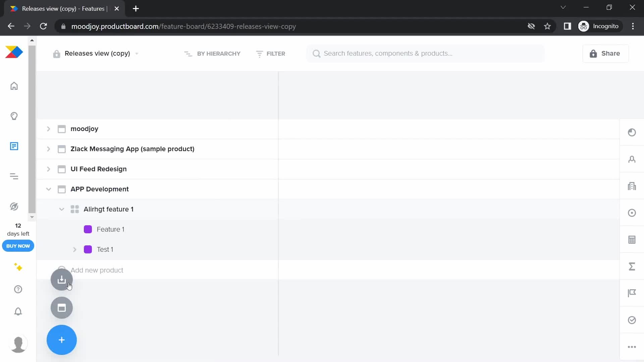This screenshot has width=644, height=362.
Task: Click the sparkle what's new icon
Action: pos(18,267)
